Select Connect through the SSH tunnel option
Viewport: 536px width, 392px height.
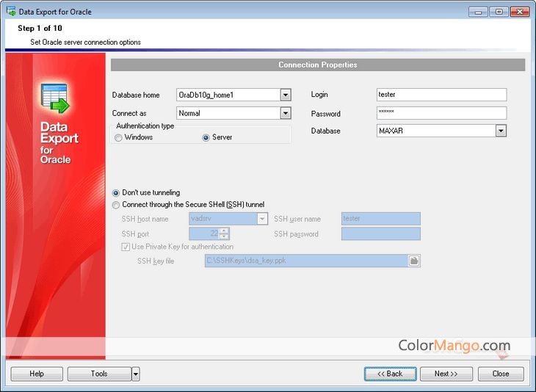(x=116, y=205)
